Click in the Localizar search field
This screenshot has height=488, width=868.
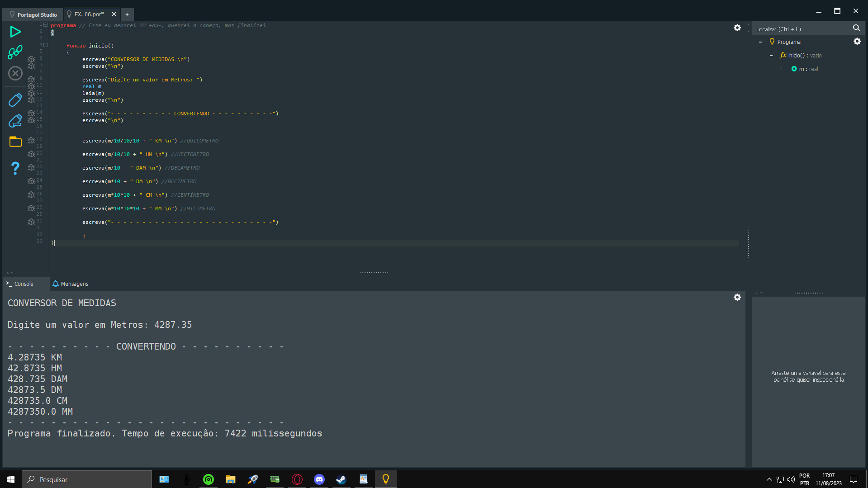(802, 29)
